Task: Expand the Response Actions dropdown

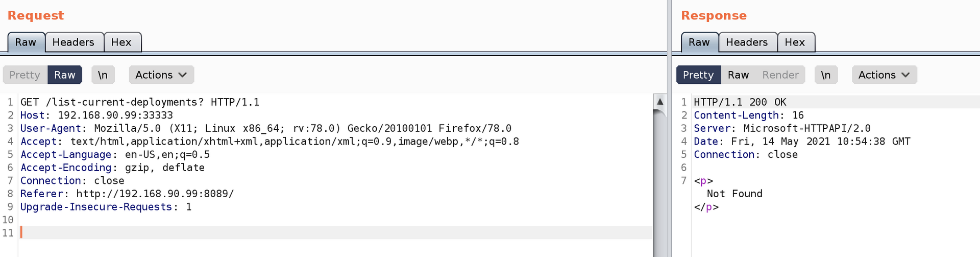Action: pos(884,75)
